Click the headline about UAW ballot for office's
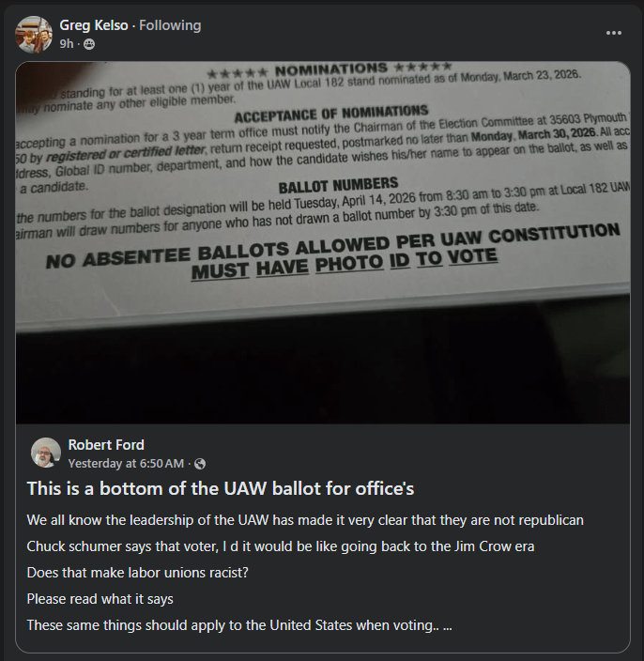This screenshot has width=644, height=661. point(221,488)
